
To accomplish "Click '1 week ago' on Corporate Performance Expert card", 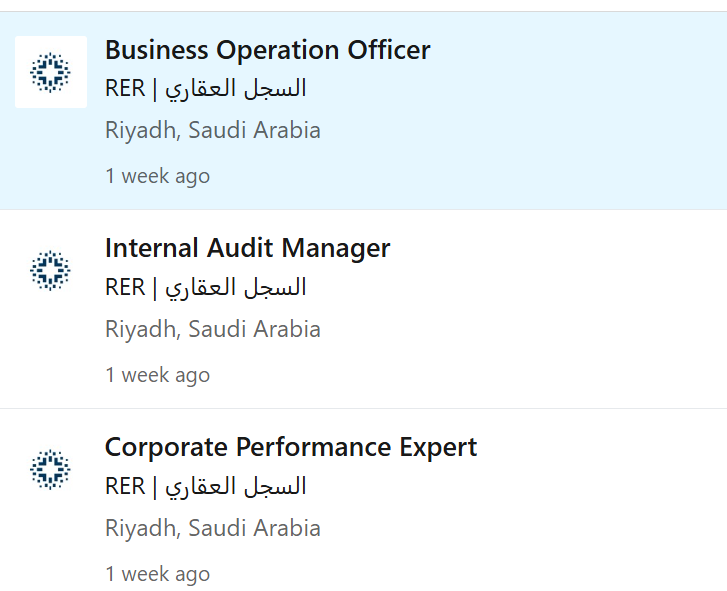I will pyautogui.click(x=158, y=574).
